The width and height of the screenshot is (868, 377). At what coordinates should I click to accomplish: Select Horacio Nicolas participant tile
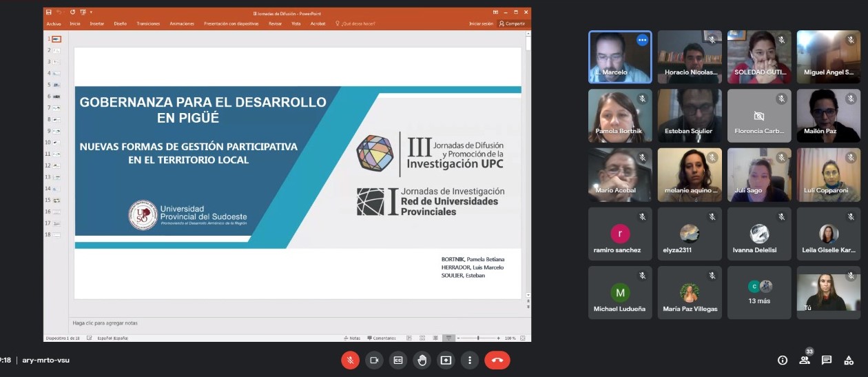[690, 57]
